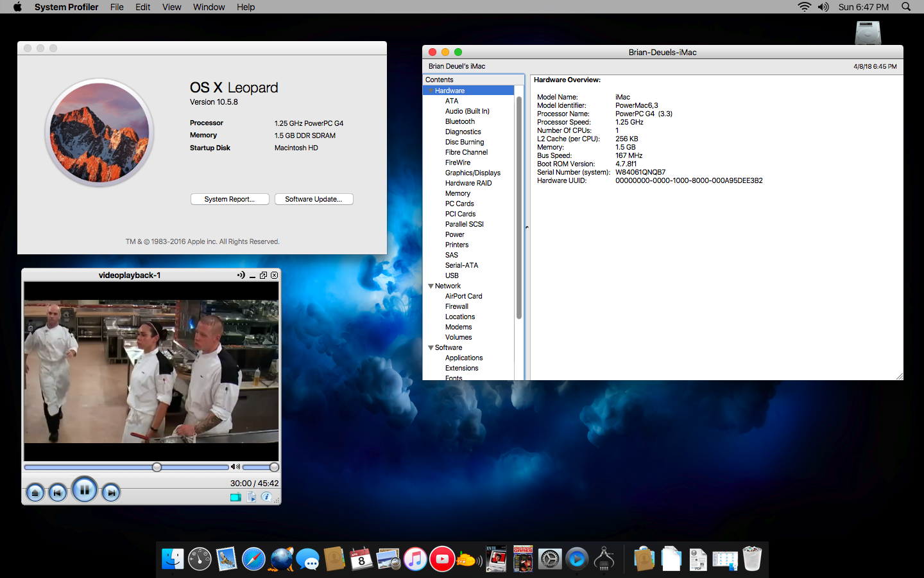924x578 pixels.
Task: Open the Trash in the Dock
Action: click(752, 559)
